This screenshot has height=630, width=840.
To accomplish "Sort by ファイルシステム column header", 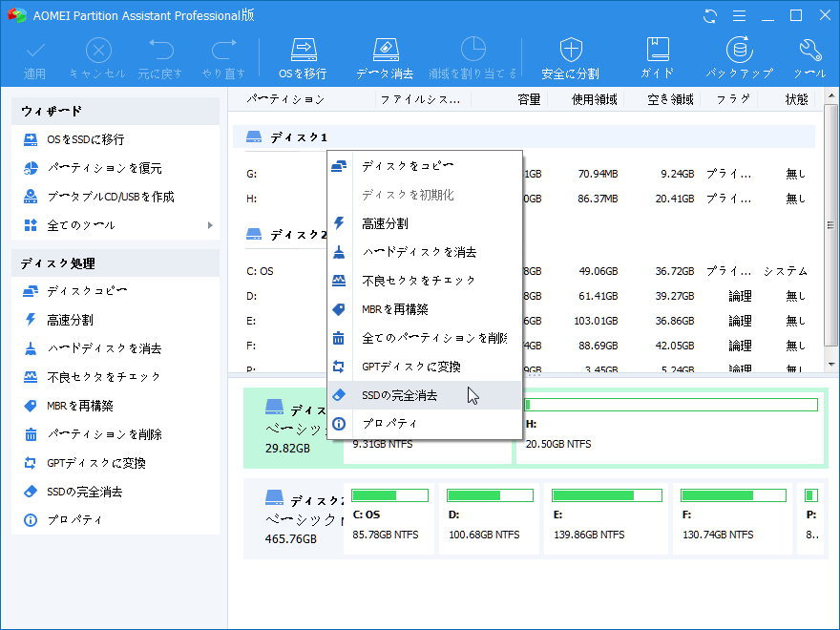I will (x=423, y=99).
